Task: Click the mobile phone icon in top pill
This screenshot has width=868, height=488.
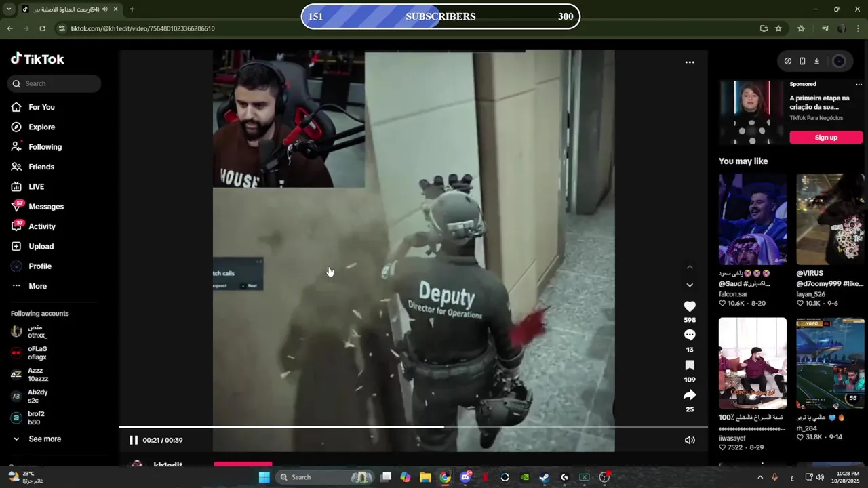Action: point(802,61)
